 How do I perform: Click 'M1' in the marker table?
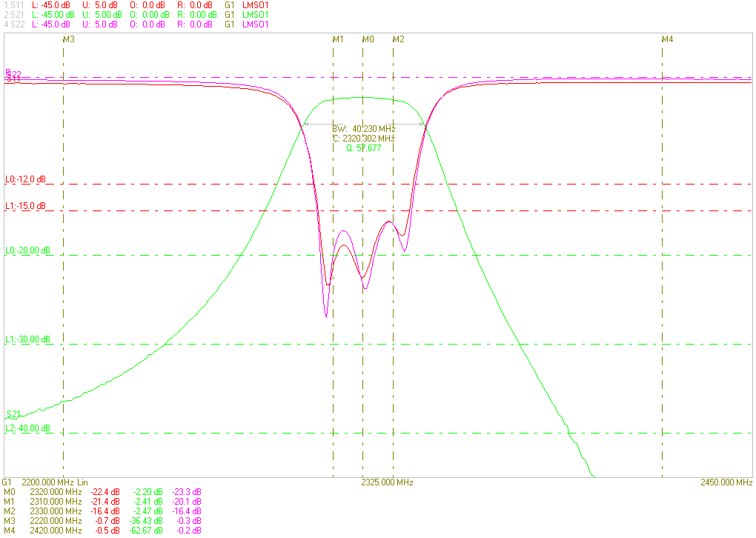pos(10,502)
